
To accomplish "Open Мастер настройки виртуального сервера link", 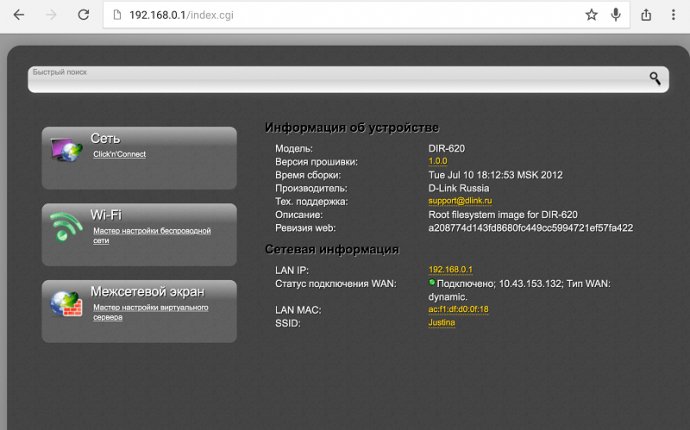I will pyautogui.click(x=150, y=312).
